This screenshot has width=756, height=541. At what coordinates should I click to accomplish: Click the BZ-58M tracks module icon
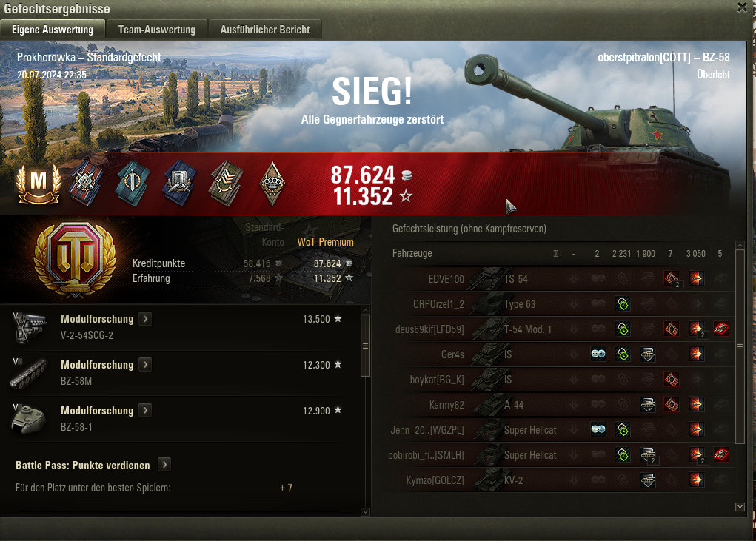click(29, 373)
